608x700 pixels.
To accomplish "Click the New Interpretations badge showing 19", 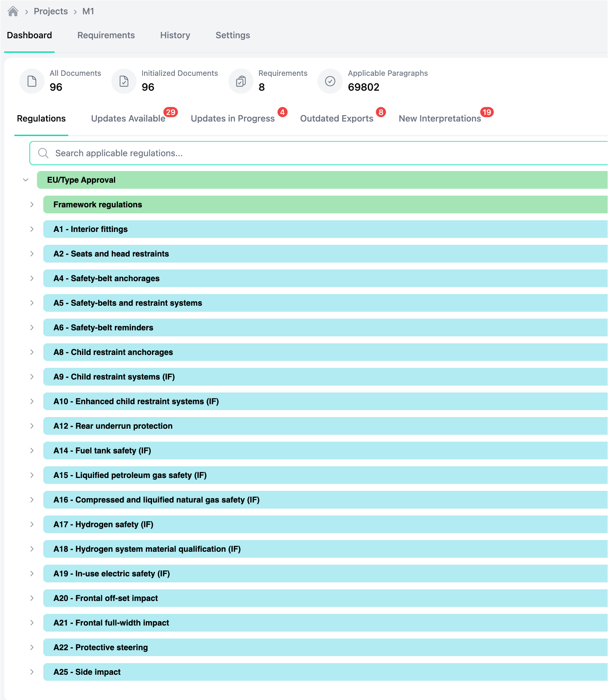I will (487, 112).
